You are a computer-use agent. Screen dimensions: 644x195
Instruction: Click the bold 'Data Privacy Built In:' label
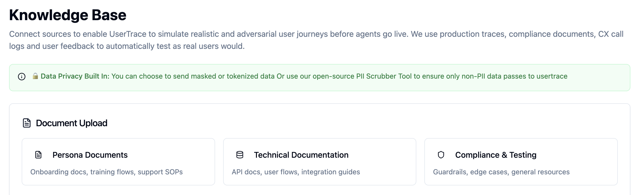[x=75, y=76]
